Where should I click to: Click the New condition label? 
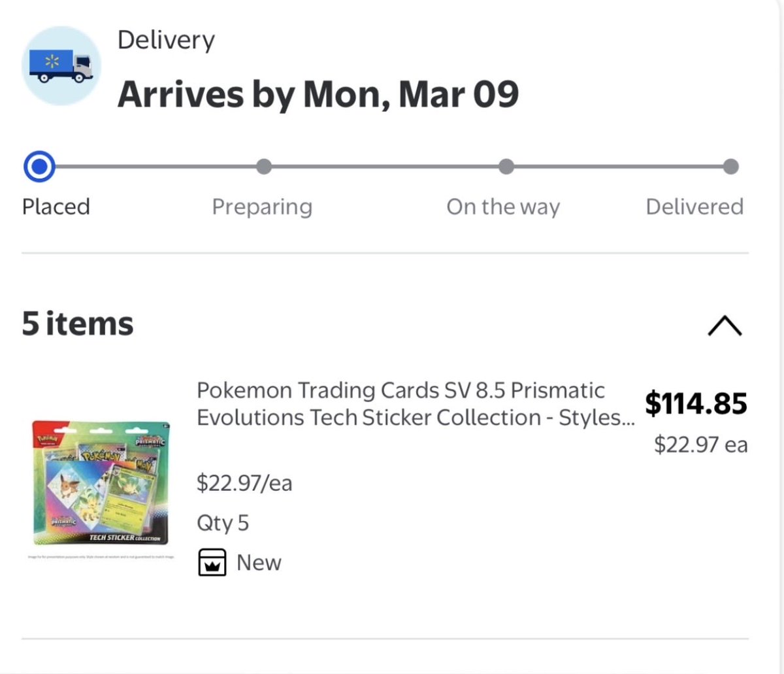259,562
